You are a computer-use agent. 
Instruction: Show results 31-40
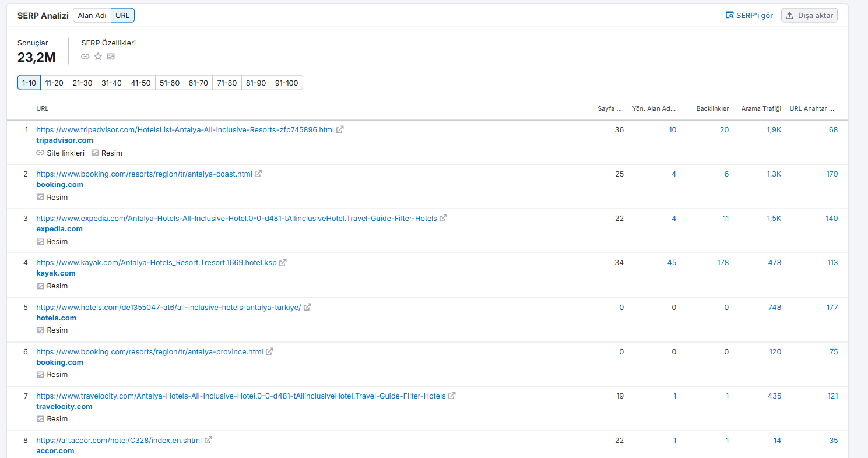pos(111,83)
